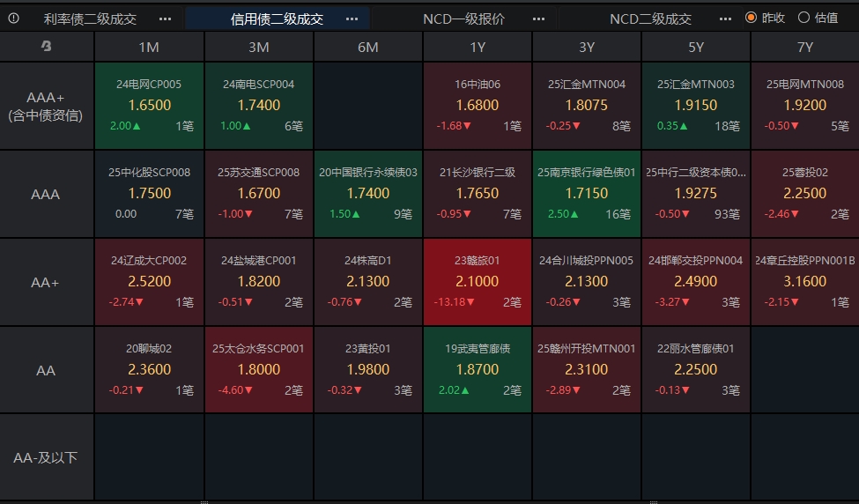
Task: Open the 24辽成大CP002 cell
Action: click(149, 282)
